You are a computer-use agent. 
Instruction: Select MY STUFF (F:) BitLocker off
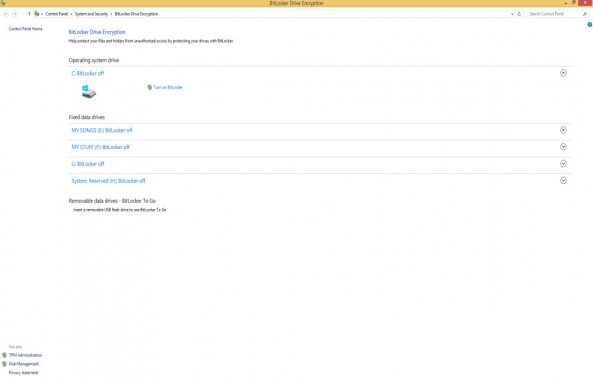101,147
